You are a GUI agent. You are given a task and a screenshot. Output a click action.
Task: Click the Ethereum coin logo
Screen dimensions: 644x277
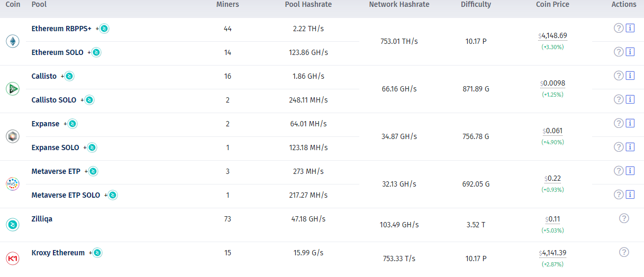pyautogui.click(x=13, y=41)
